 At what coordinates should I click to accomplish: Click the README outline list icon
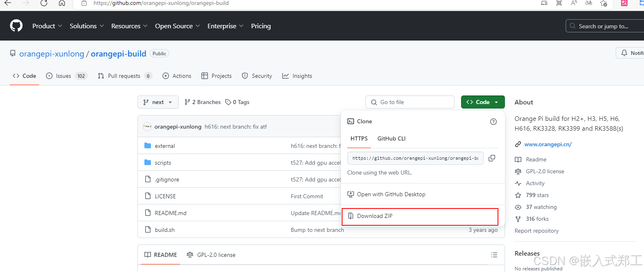pos(494,255)
